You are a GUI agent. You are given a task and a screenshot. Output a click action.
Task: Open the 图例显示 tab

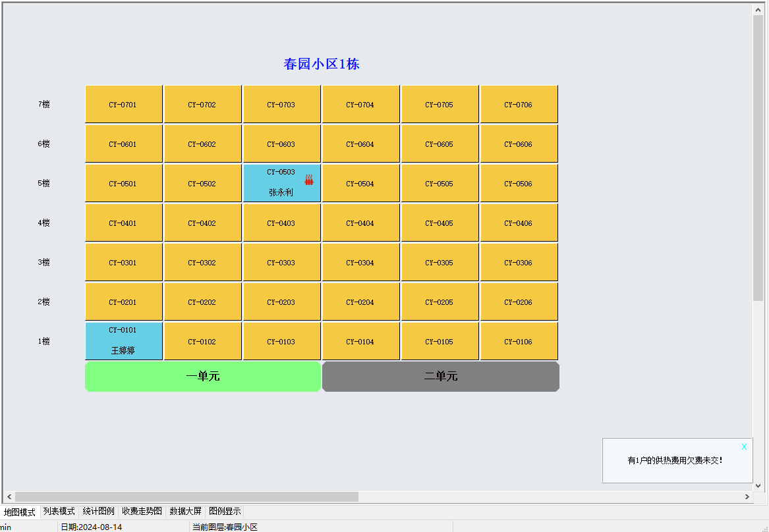click(x=225, y=512)
